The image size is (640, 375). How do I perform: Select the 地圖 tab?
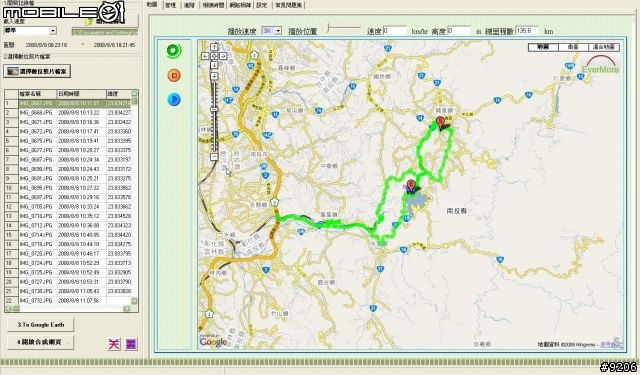click(152, 5)
